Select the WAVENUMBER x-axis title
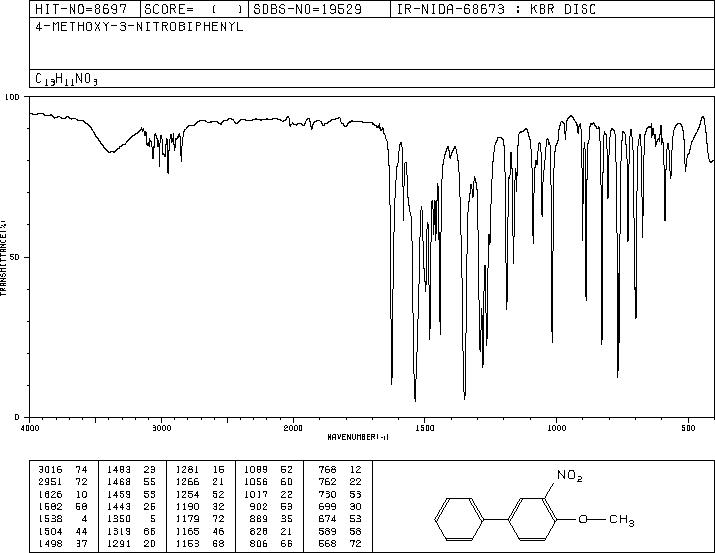The height and width of the screenshot is (553, 715). tap(358, 437)
